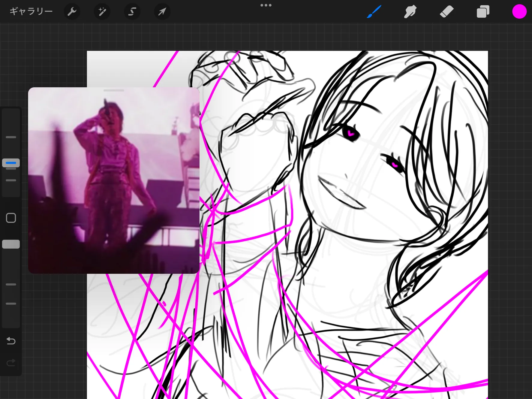This screenshot has width=532, height=399.
Task: Tap the three-dot multitasking menu
Action: [266, 5]
